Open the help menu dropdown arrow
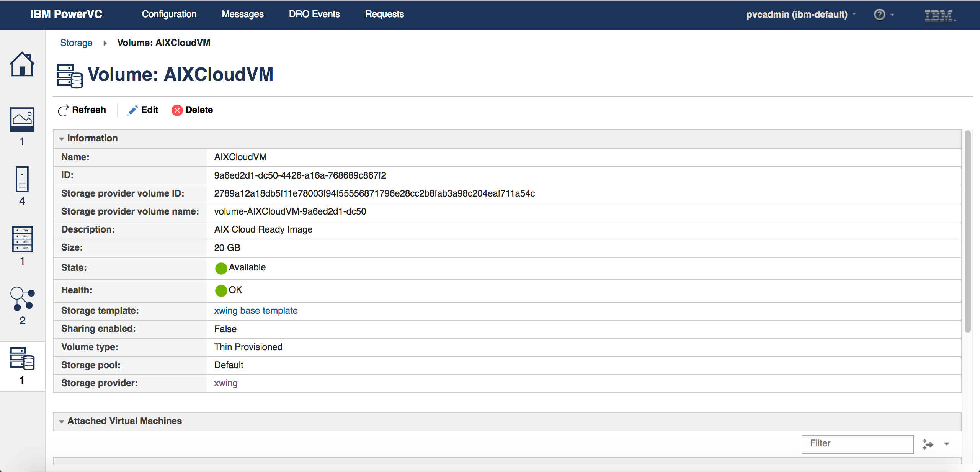 [x=892, y=15]
